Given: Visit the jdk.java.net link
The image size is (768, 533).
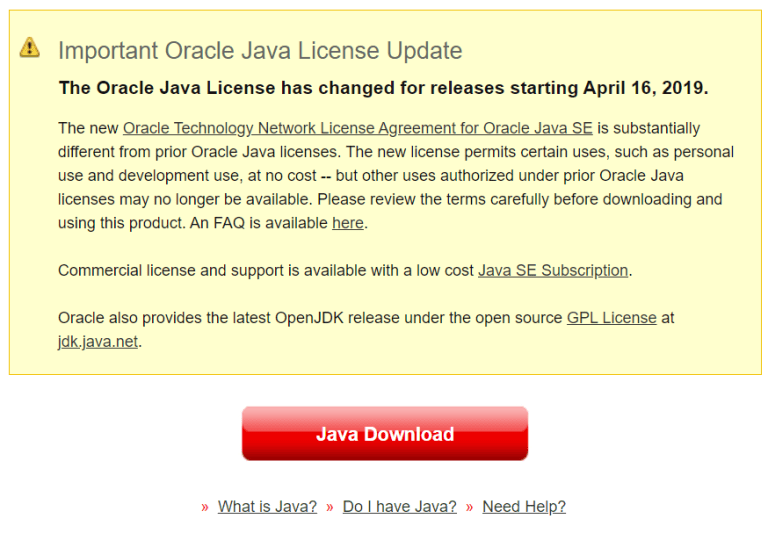Looking at the screenshot, I should (98, 341).
